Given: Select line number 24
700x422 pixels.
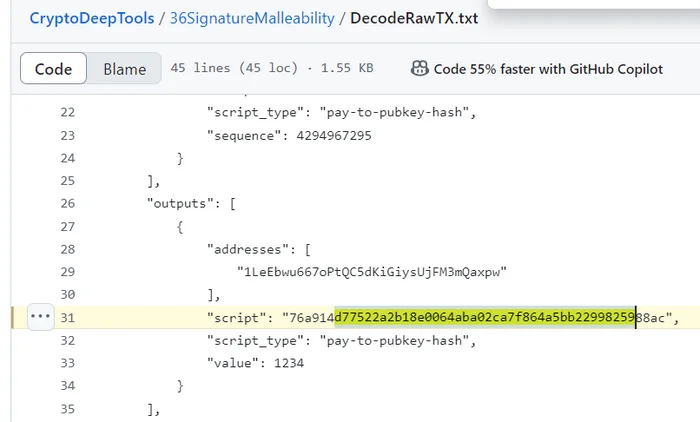Looking at the screenshot, I should pos(68,158).
